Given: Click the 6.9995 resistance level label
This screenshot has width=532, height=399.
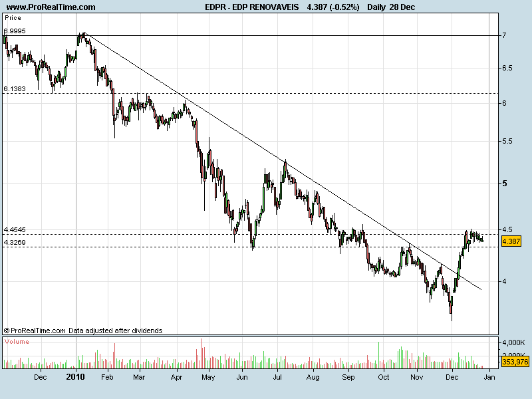Looking at the screenshot, I should (x=15, y=31).
